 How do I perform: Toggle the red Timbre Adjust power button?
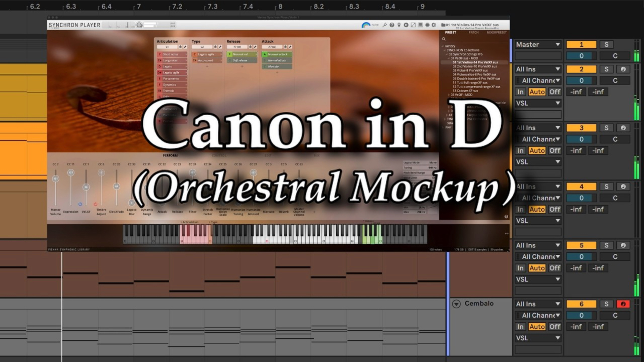pos(95,204)
